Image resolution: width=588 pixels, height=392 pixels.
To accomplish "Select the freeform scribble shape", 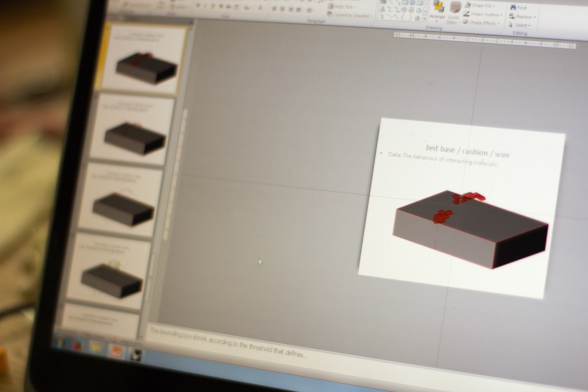I will tap(382, 17).
